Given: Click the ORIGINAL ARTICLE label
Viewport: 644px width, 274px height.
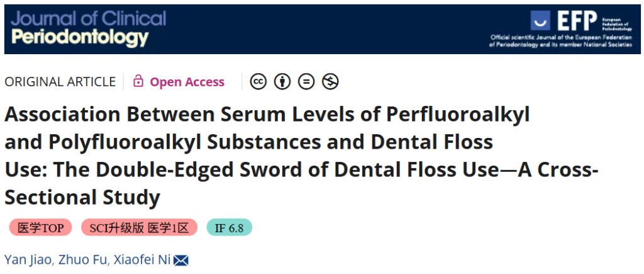Looking at the screenshot, I should [x=60, y=82].
